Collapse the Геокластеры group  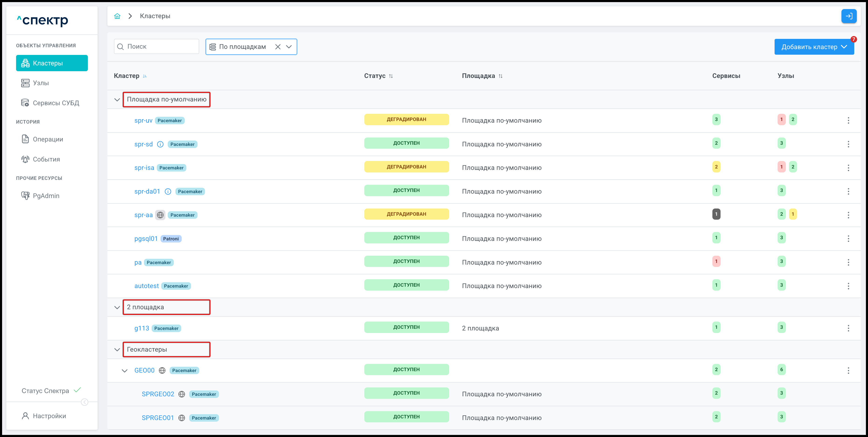click(117, 350)
